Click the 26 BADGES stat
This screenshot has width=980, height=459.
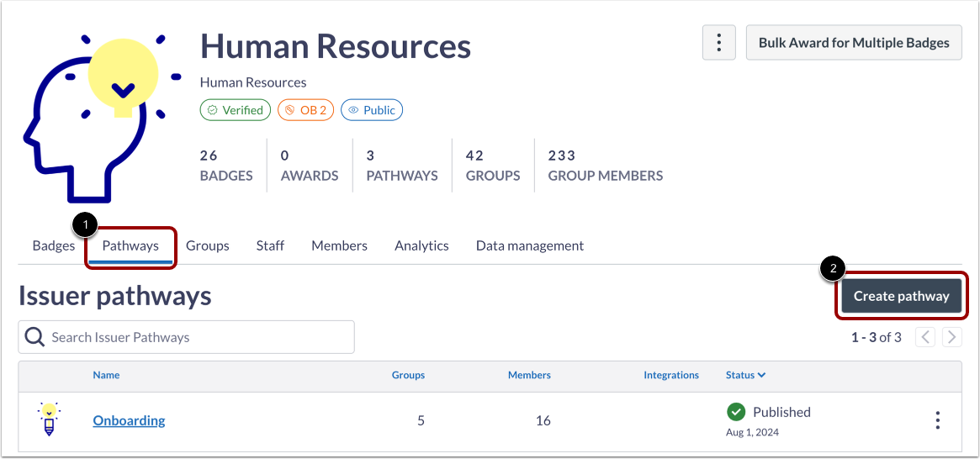click(x=226, y=166)
